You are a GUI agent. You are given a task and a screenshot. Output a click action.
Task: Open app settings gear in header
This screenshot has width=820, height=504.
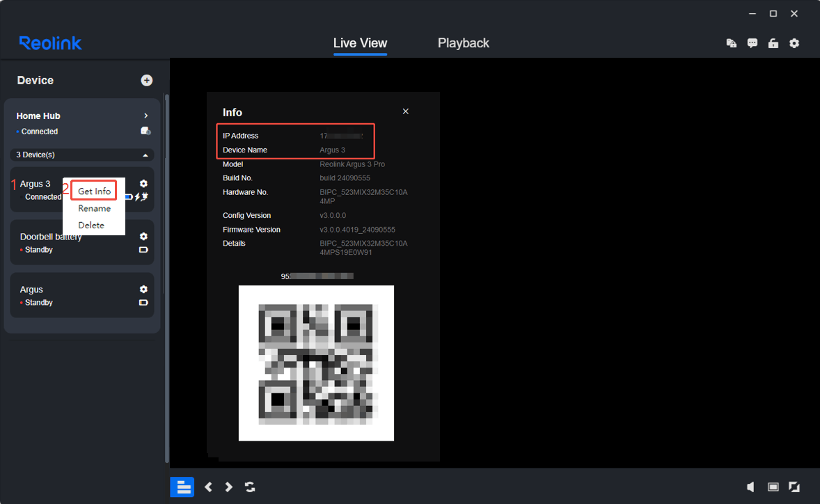click(794, 43)
